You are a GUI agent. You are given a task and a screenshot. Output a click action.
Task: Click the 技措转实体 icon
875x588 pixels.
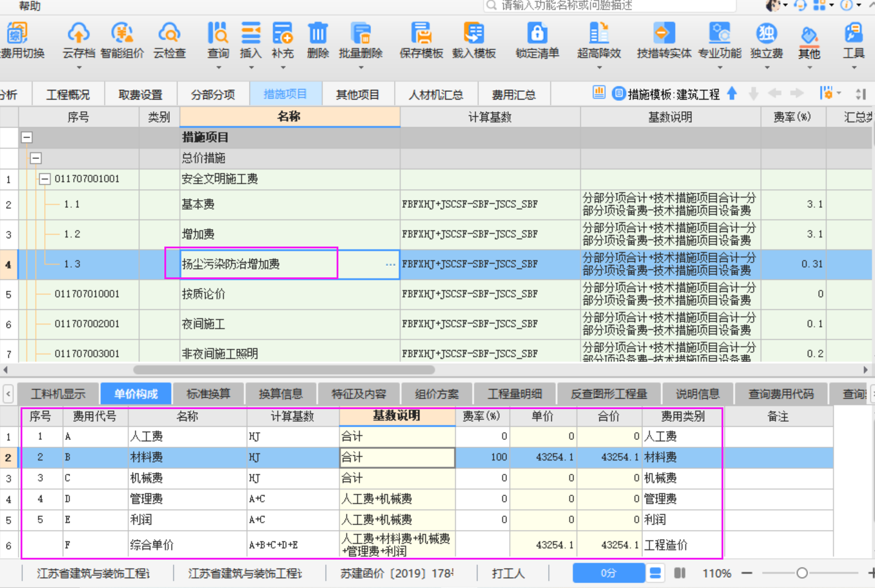(664, 33)
